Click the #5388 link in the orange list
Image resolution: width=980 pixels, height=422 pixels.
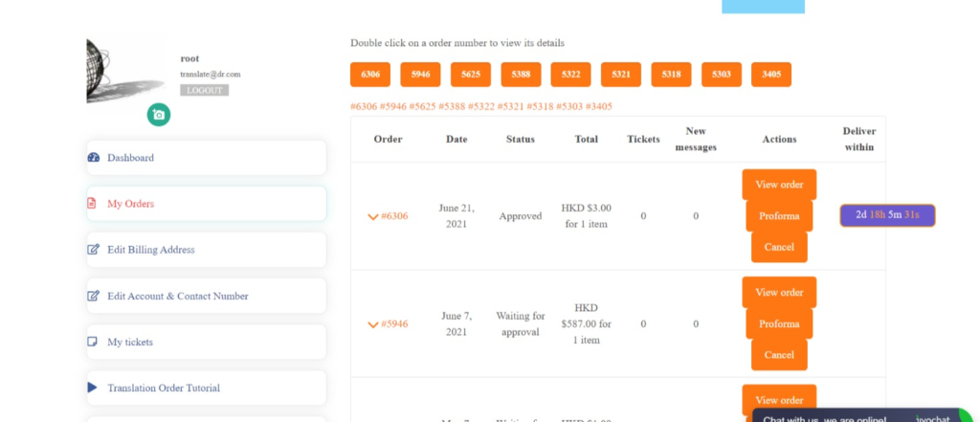point(452,106)
